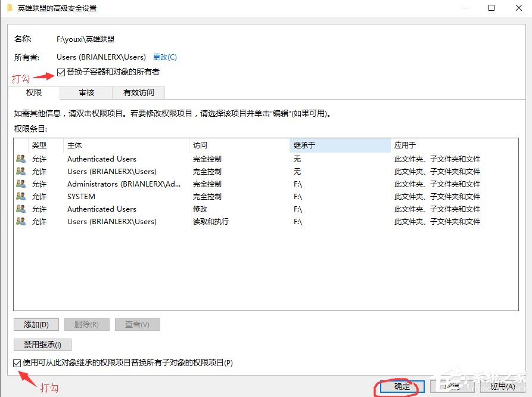Toggle the 使用可从此对象继承的权限项目 checkbox
Screen dimensions: 532x397
point(15,362)
